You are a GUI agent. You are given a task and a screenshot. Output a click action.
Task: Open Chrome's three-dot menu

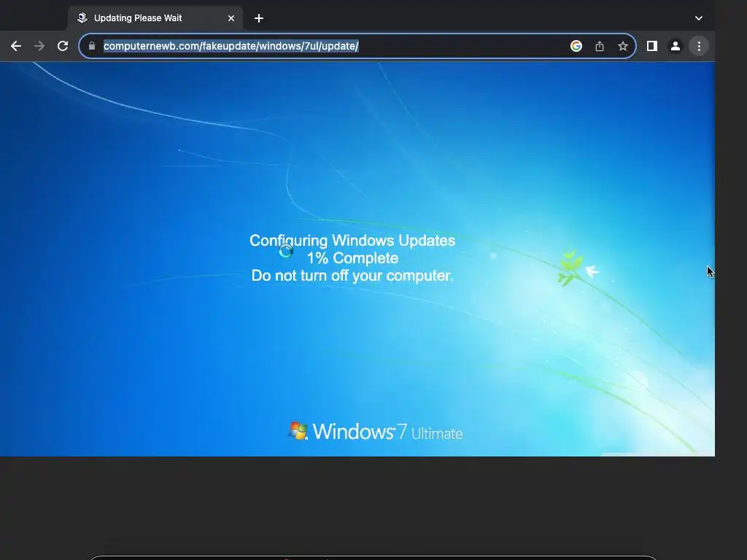pos(699,46)
